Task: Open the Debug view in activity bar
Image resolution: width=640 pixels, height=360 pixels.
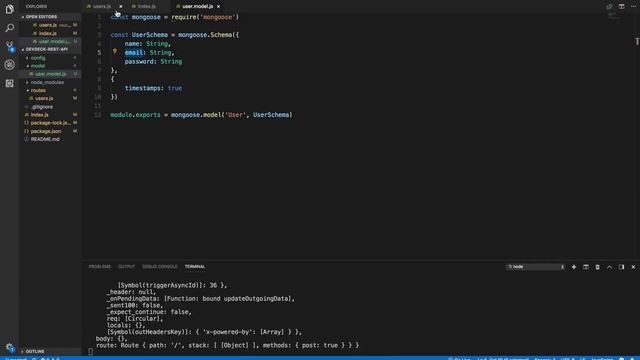Action: [x=9, y=64]
